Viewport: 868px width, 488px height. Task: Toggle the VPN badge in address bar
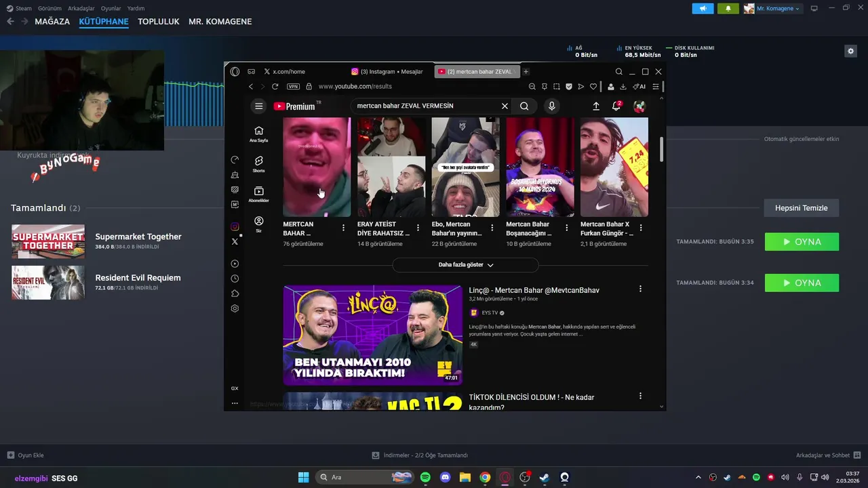click(x=293, y=86)
